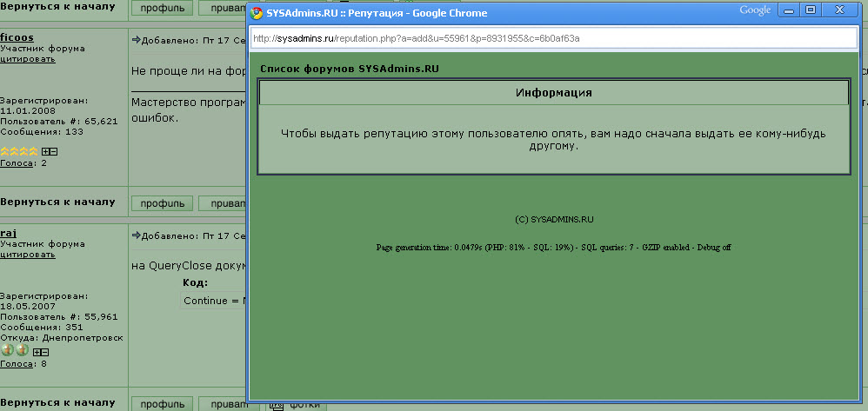Click the 'фотки' button at the bottom
Viewport: 868px width, 411px height.
pyautogui.click(x=297, y=405)
